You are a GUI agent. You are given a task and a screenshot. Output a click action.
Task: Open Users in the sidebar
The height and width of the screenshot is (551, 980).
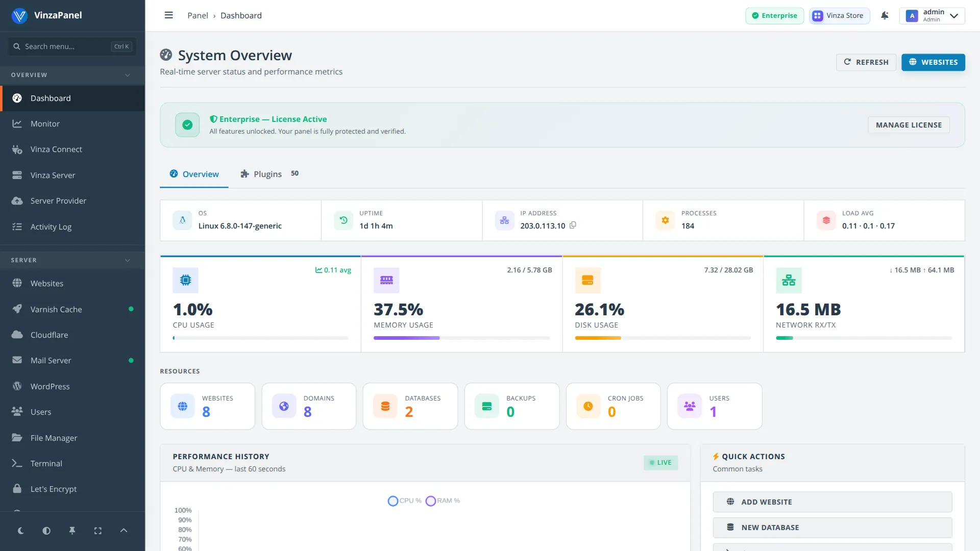coord(72,412)
